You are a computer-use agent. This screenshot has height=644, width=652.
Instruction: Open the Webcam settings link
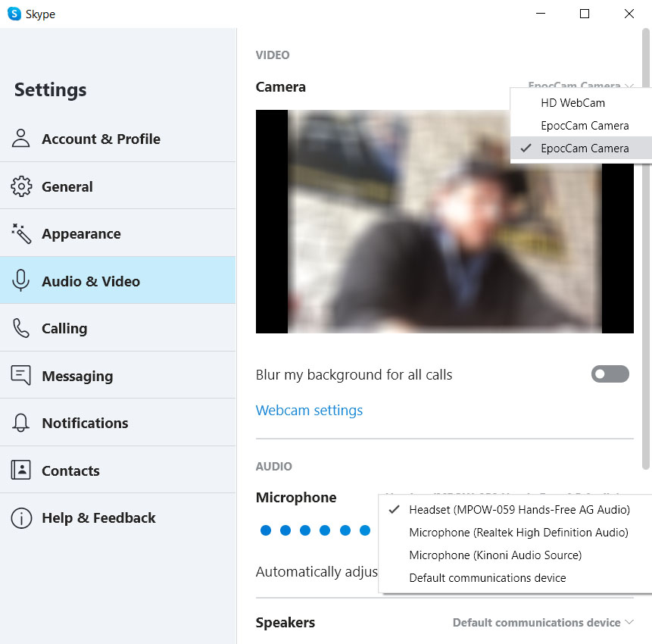309,410
